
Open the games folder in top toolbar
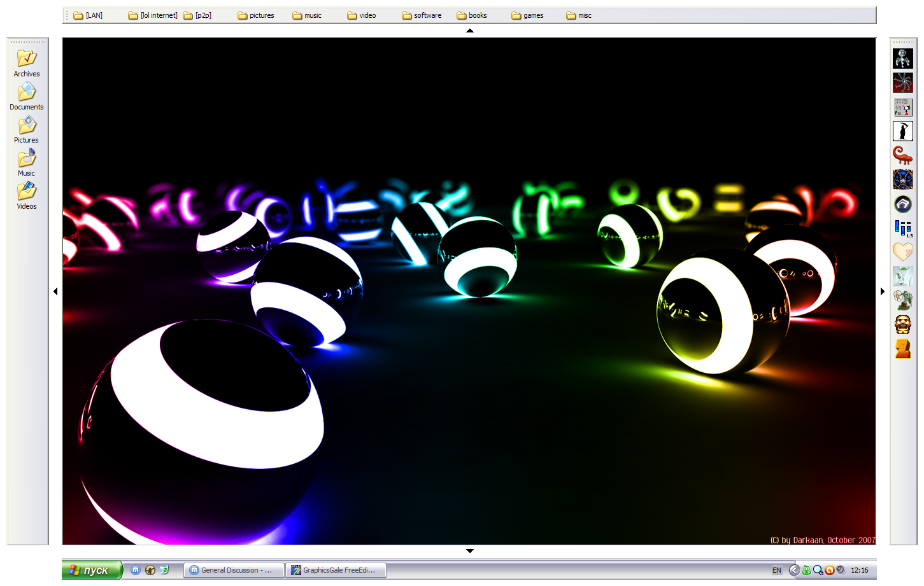coord(528,15)
